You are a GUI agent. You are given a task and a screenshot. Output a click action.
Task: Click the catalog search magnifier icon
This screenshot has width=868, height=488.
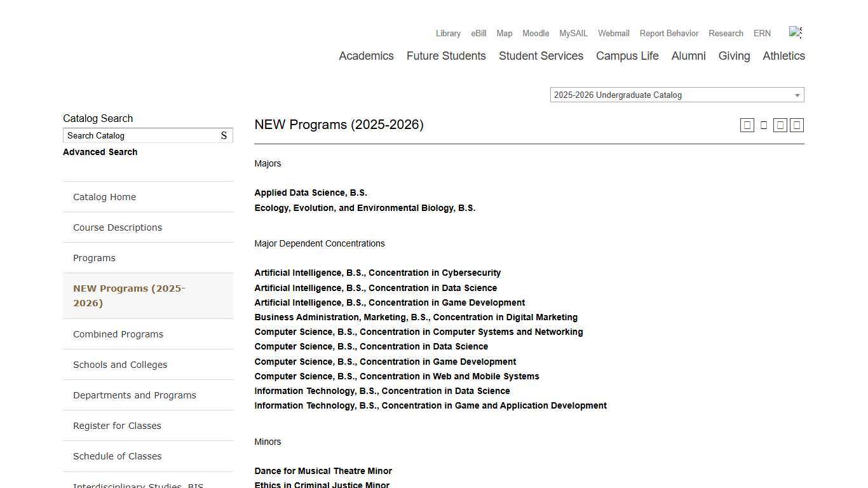224,135
